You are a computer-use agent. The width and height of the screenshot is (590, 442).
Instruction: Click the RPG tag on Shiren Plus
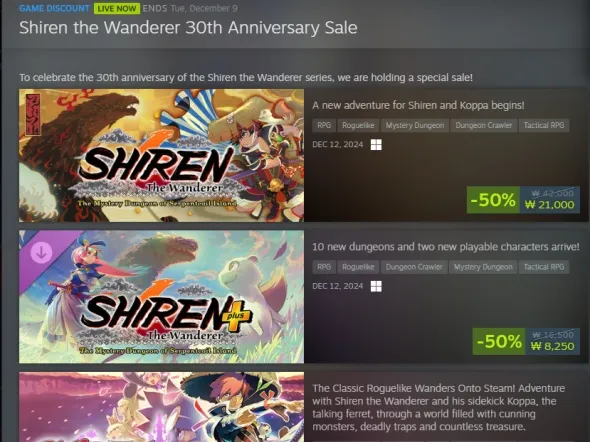[324, 267]
